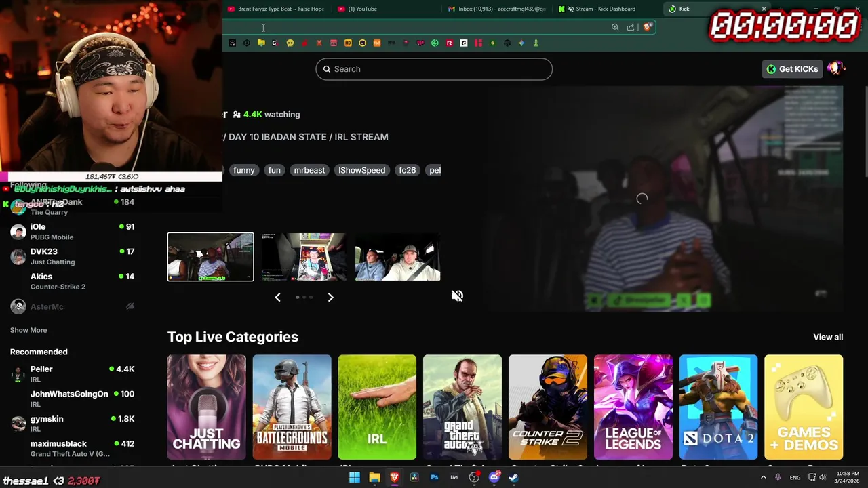
Task: Unmute the featured stream preview
Action: [x=457, y=296]
